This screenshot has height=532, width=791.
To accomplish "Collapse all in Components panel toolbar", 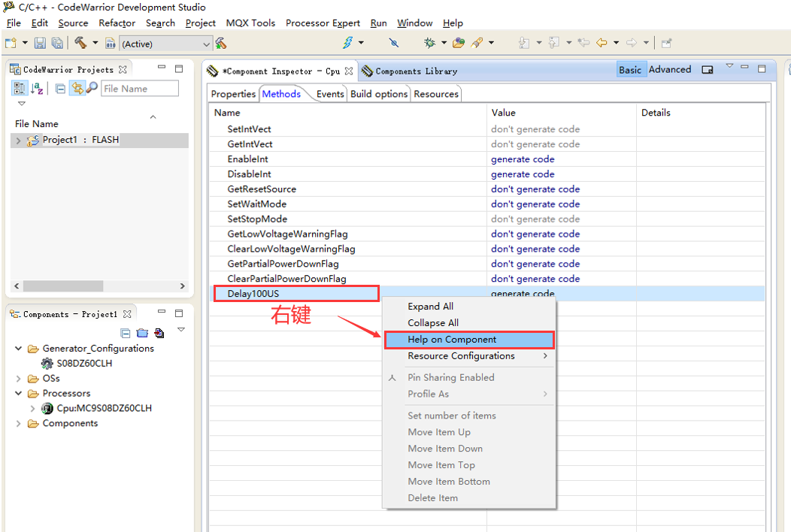I will pyautogui.click(x=126, y=333).
